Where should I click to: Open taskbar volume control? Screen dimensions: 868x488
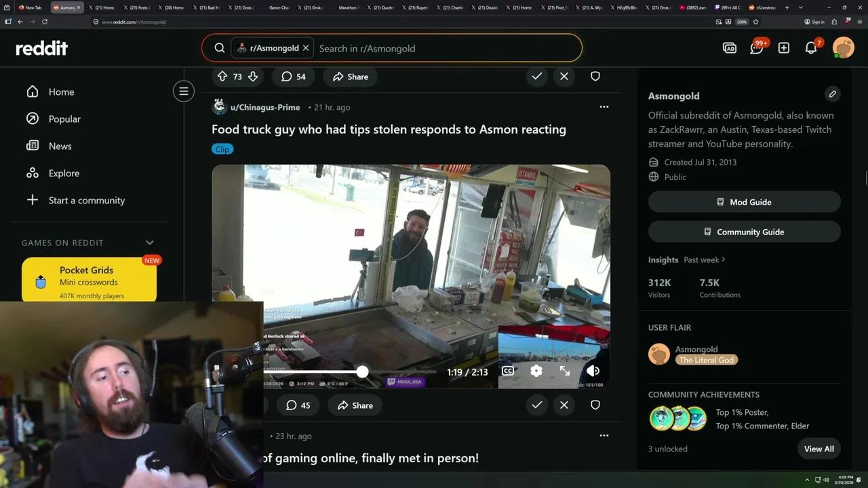click(826, 480)
